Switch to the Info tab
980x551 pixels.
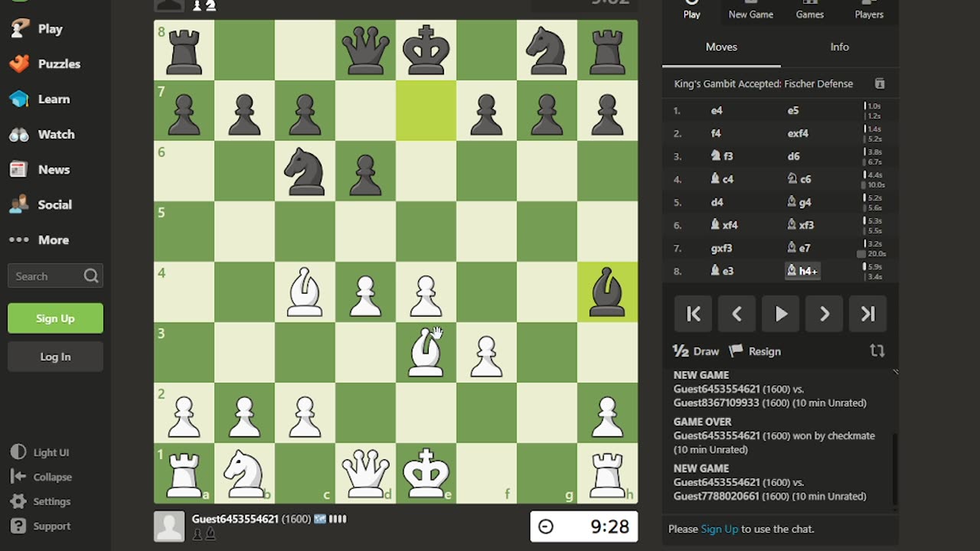point(839,47)
